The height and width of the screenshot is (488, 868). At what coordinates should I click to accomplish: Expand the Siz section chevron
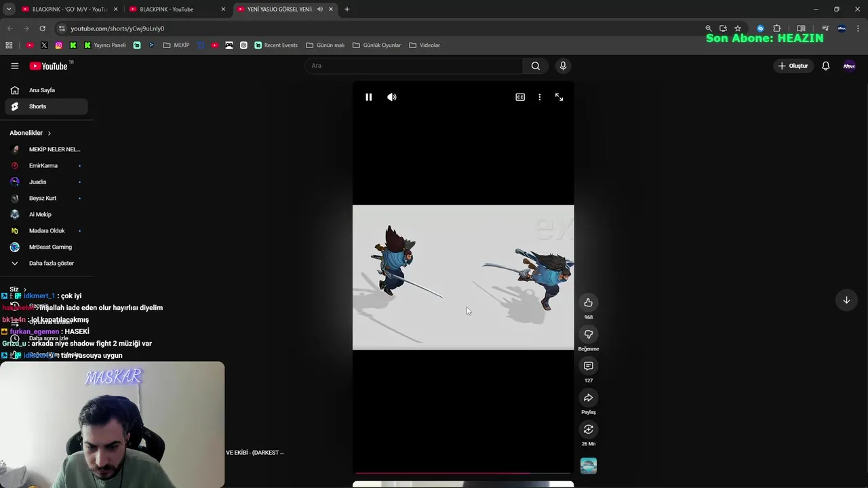pyautogui.click(x=25, y=289)
